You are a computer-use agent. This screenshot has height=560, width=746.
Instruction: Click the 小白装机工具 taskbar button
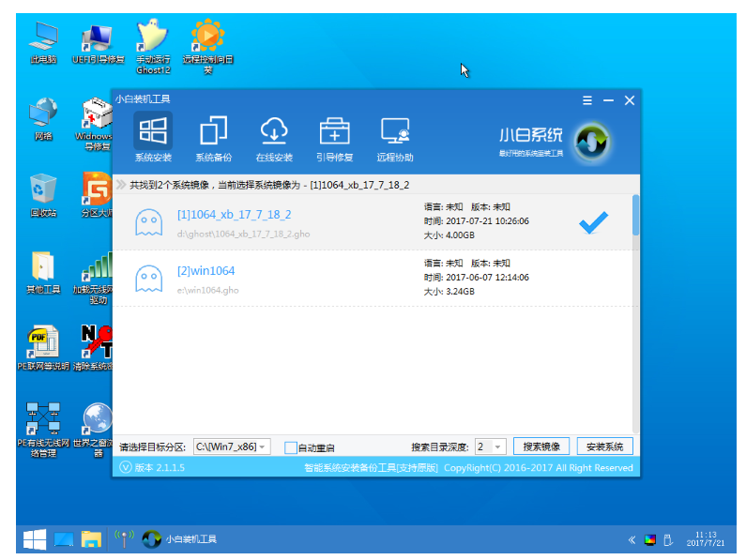(x=180, y=539)
